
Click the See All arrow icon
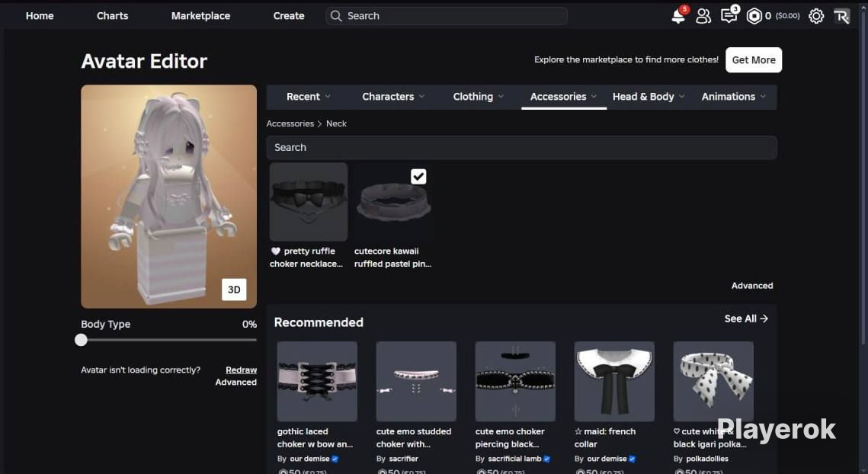764,319
